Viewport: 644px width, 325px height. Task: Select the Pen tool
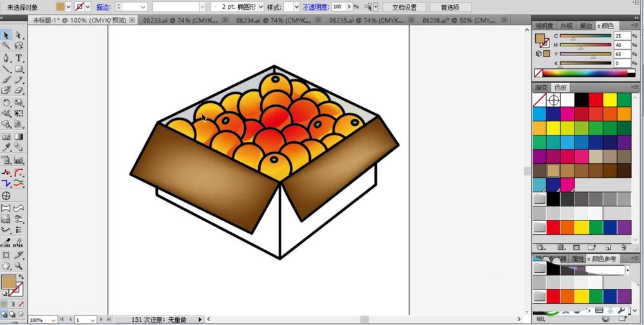point(6,57)
